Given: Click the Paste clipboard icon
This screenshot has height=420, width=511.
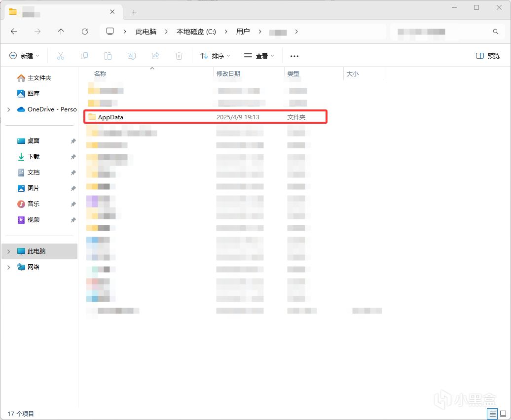Looking at the screenshot, I should pos(108,56).
